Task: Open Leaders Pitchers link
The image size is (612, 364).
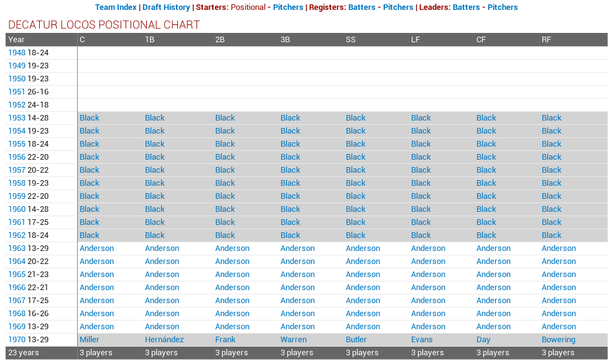Action: pos(503,7)
